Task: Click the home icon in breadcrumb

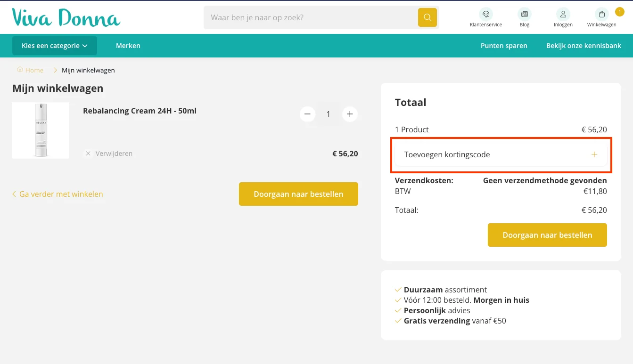Action: point(20,70)
